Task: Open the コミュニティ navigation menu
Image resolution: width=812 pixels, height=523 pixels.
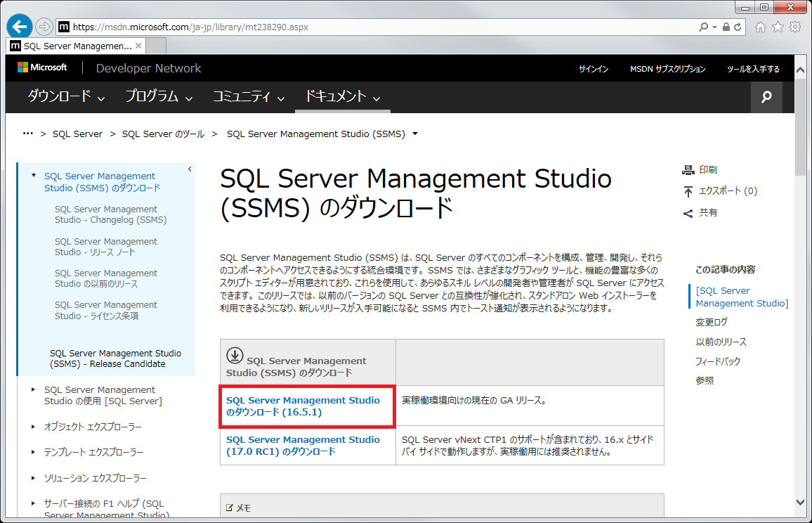Action: (x=249, y=97)
